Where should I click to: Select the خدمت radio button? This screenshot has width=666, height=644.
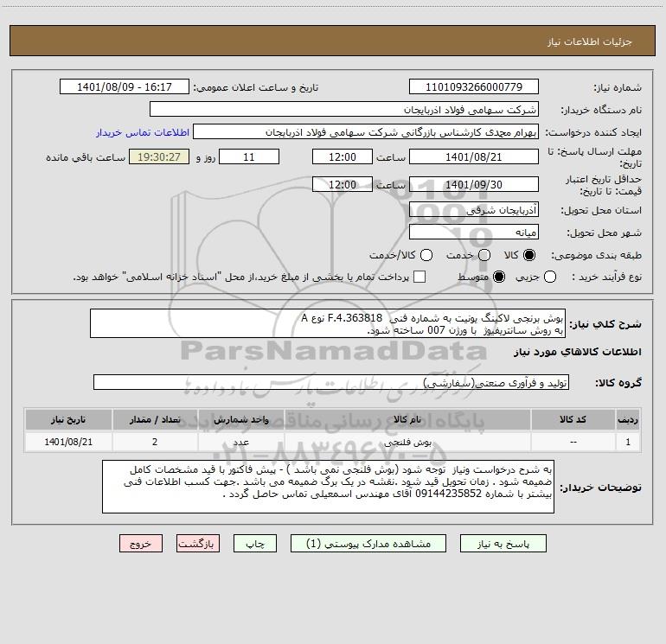(x=484, y=255)
